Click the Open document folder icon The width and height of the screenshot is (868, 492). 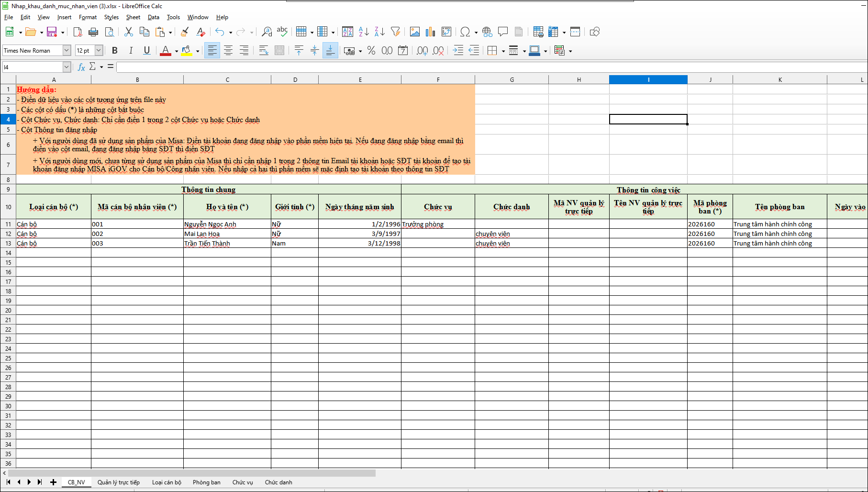click(x=31, y=32)
